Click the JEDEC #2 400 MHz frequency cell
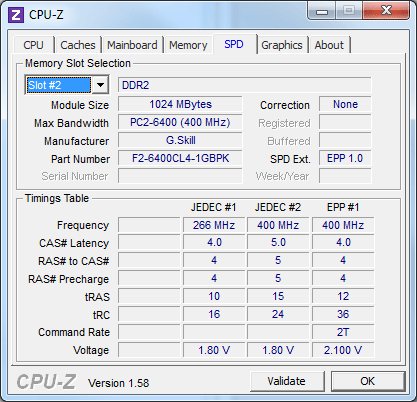Viewport: 417px width, 402px height. point(278,225)
